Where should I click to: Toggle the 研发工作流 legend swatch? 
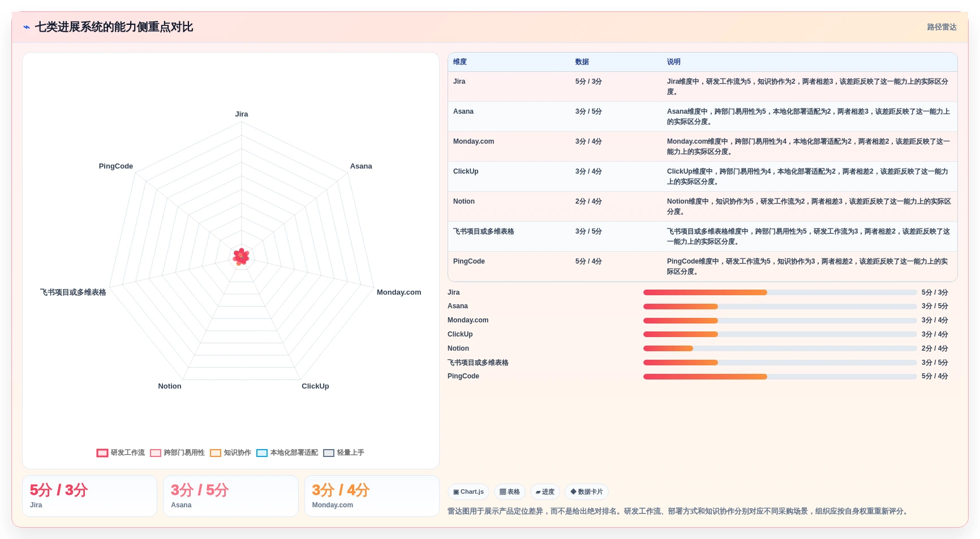[x=102, y=453]
